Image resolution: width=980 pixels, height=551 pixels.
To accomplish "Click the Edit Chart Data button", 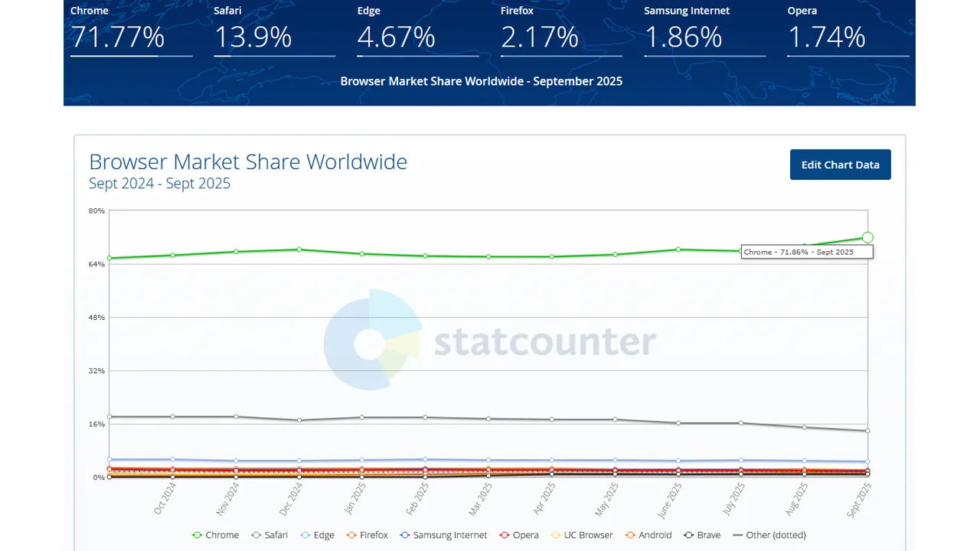I will pos(840,165).
